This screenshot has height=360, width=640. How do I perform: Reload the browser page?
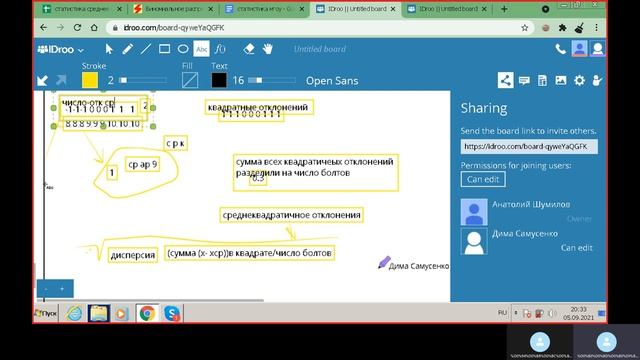click(77, 28)
